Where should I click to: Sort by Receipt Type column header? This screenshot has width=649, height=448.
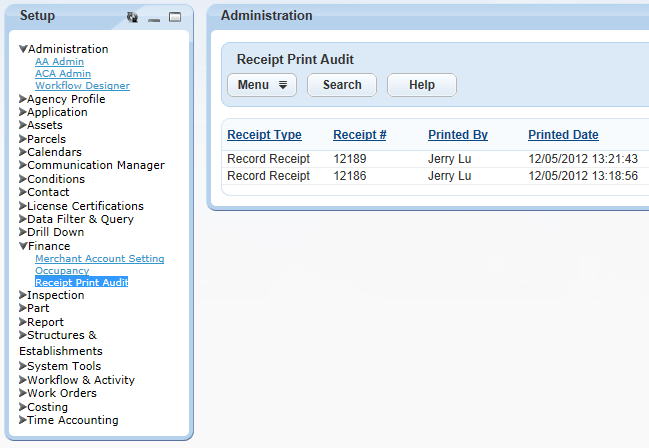click(x=264, y=135)
